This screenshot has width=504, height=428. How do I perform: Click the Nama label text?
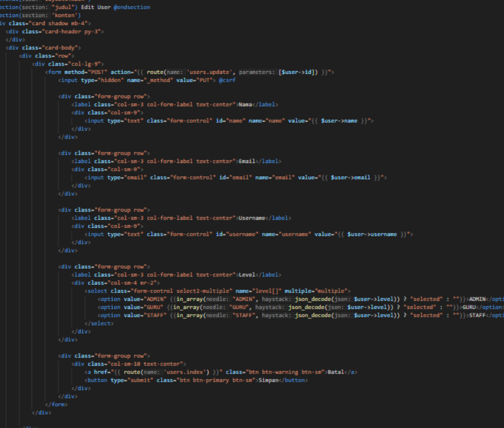pos(246,104)
